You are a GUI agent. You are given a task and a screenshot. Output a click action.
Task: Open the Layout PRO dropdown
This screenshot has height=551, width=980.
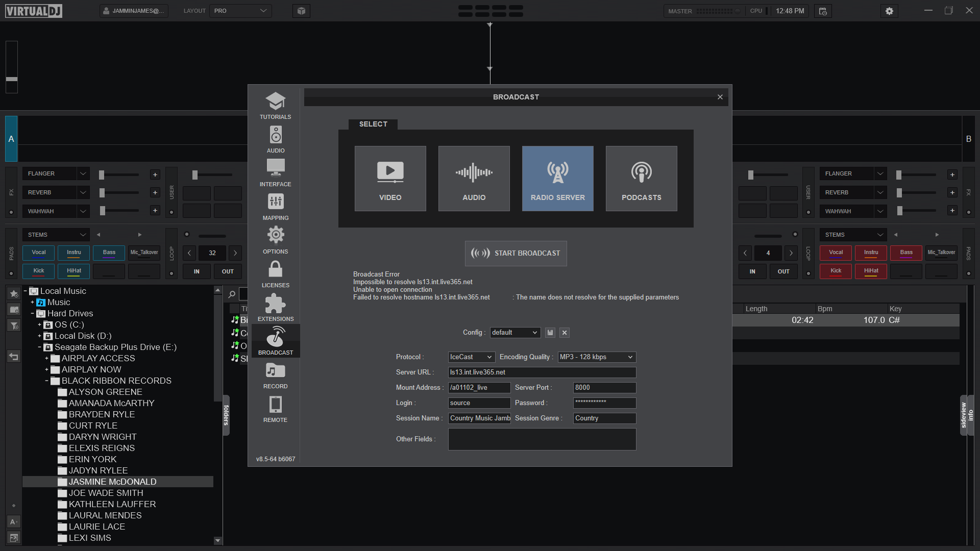[240, 11]
